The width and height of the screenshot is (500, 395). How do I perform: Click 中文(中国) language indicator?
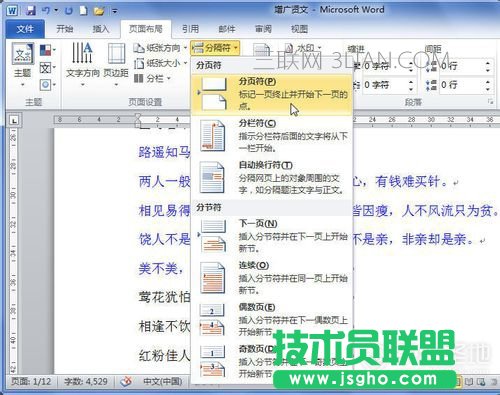pos(162,382)
